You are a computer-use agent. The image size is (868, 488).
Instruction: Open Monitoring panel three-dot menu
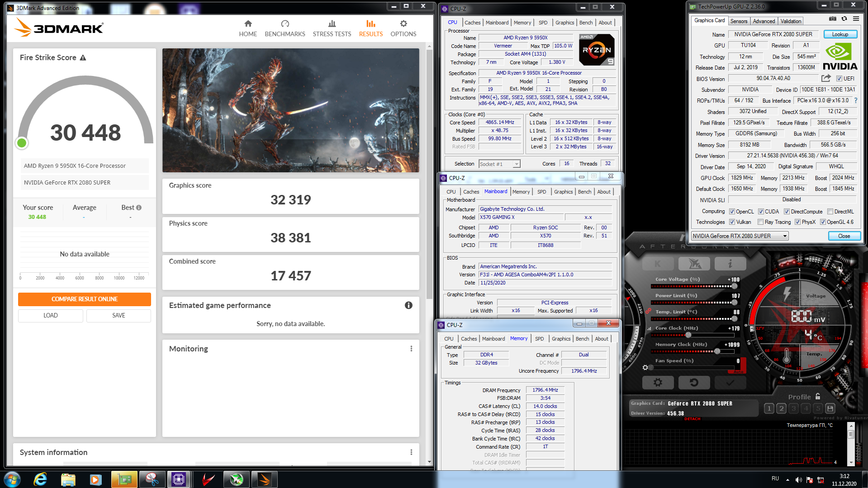click(x=411, y=349)
